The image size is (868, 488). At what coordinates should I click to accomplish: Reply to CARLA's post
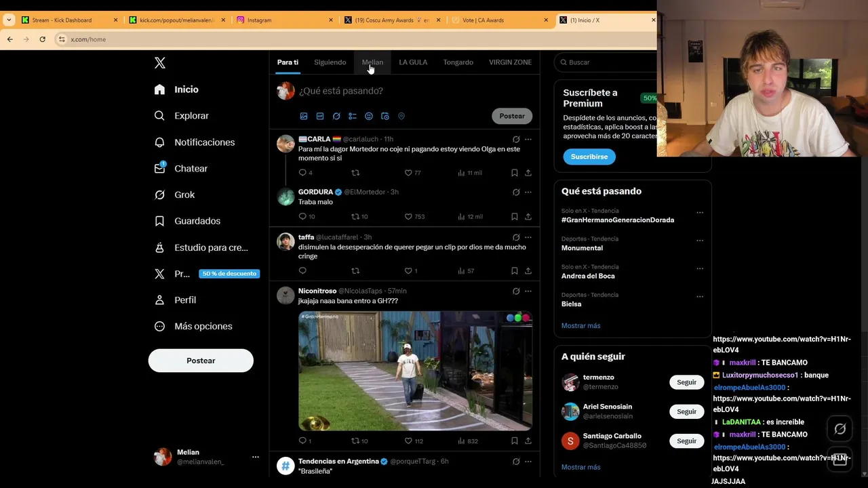[x=303, y=173]
